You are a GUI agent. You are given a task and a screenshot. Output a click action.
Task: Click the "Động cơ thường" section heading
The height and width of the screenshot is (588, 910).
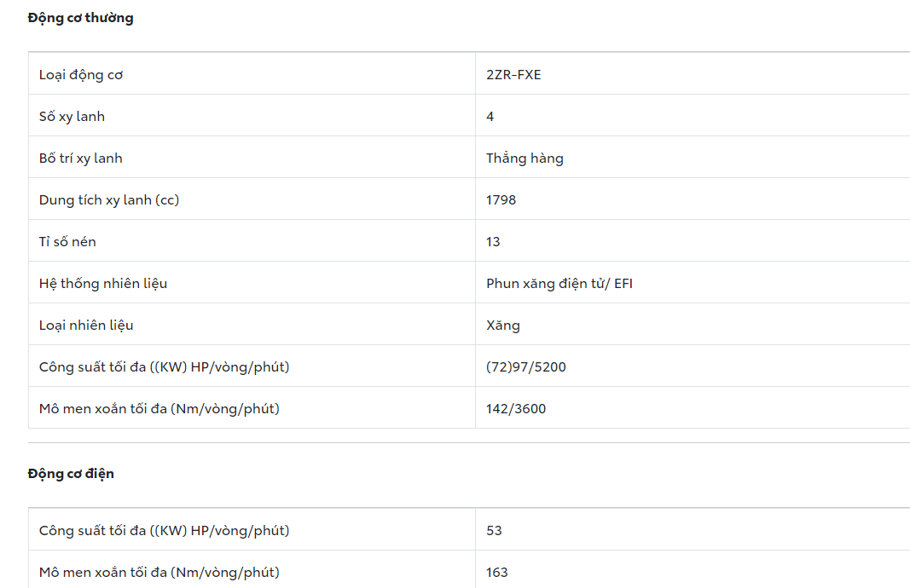pyautogui.click(x=80, y=18)
